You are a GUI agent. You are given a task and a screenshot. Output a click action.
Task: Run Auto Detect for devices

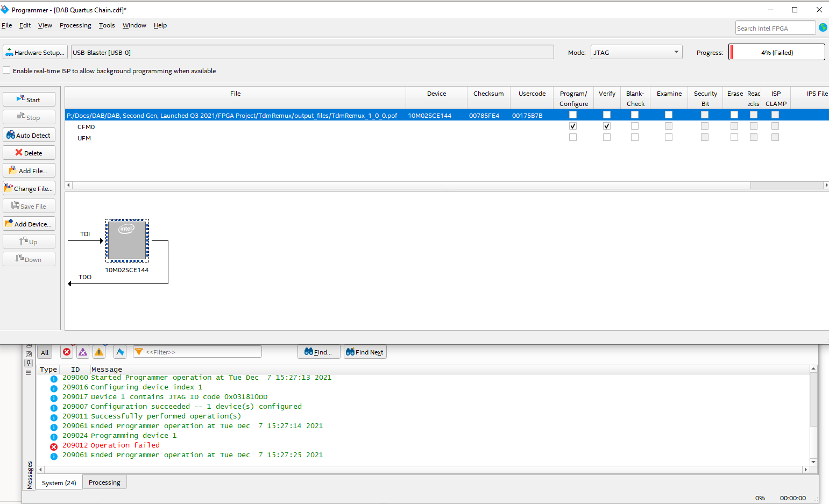point(29,135)
